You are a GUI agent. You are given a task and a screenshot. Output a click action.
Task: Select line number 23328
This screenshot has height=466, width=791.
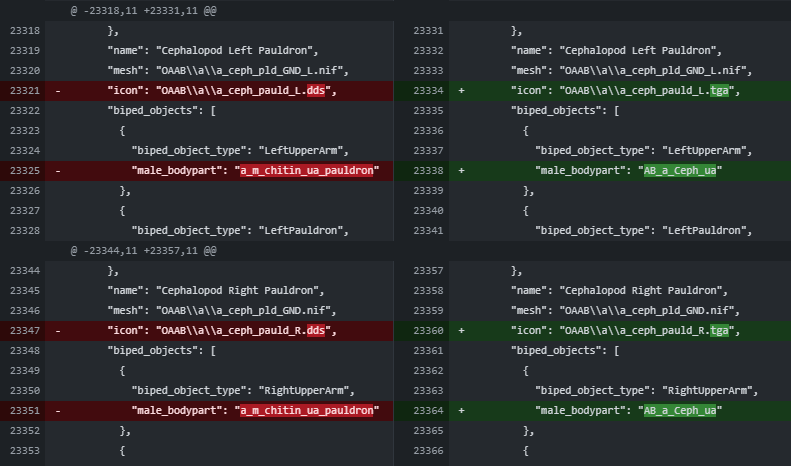pyautogui.click(x=25, y=230)
